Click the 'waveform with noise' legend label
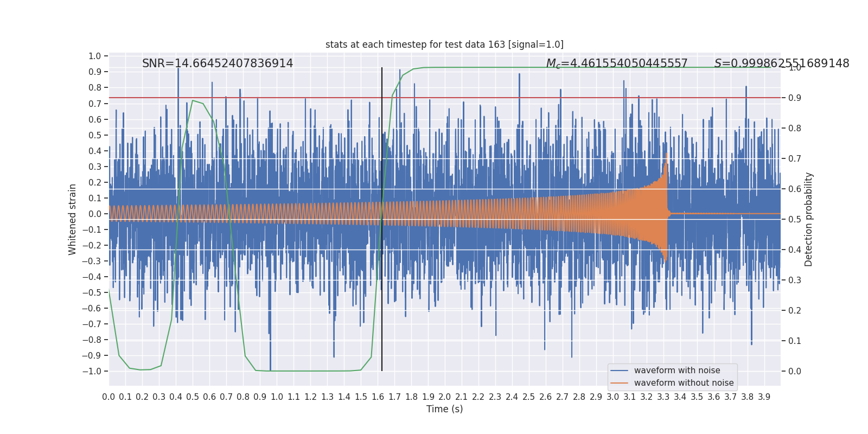868x434 pixels. [x=677, y=371]
